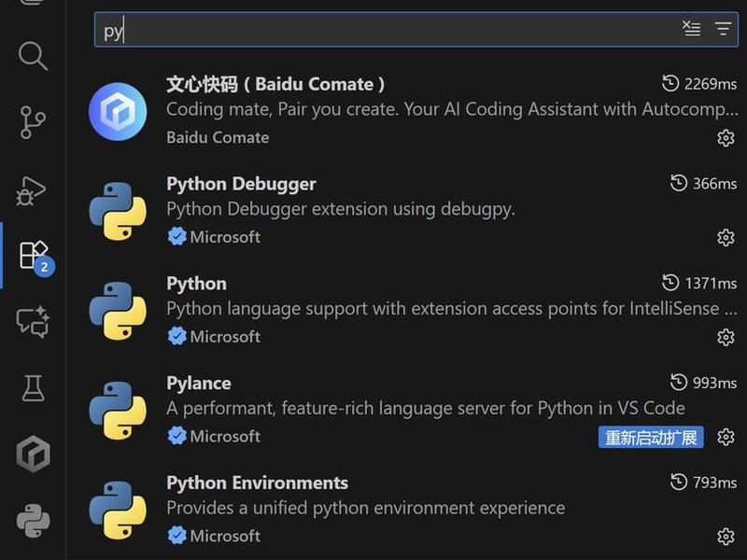Click Pylance's 993ms activation time
Screen dimensions: 747x560
[x=703, y=383]
